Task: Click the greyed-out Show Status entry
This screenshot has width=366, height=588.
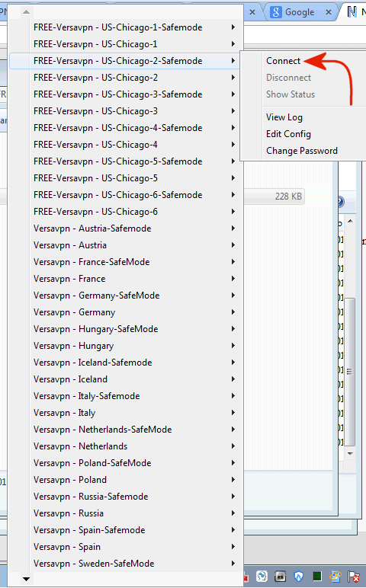Action: pos(291,94)
